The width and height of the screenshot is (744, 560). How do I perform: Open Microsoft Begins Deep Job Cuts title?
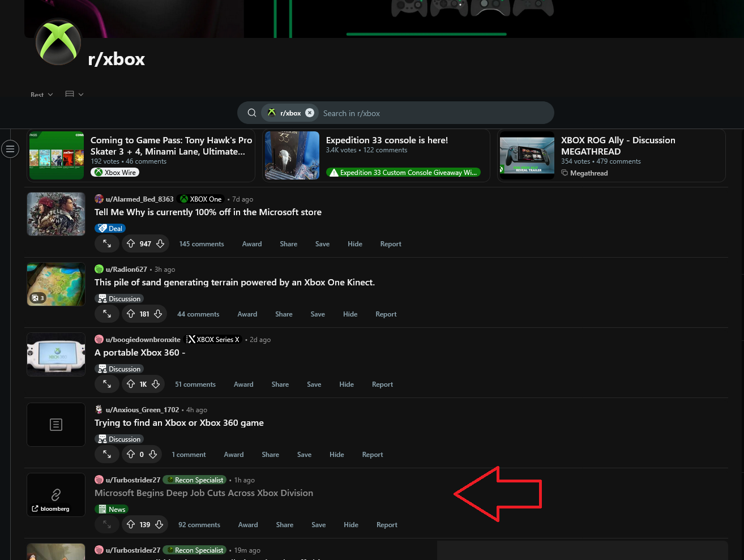204,493
